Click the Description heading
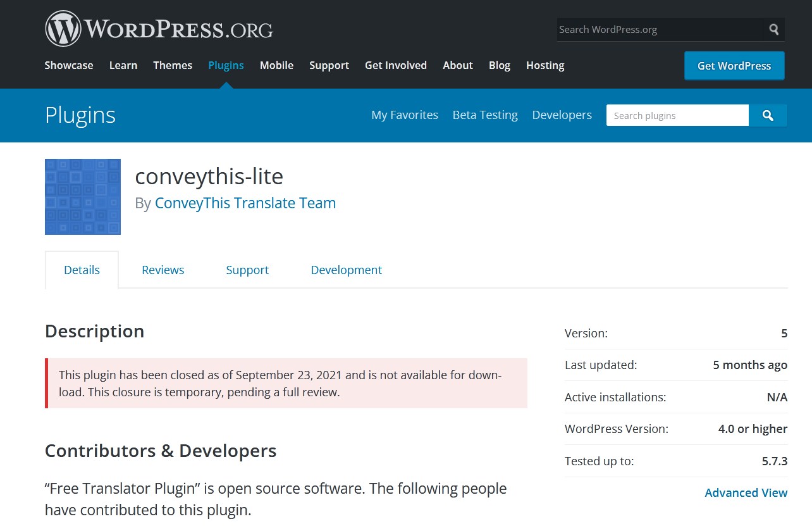Viewport: 812px width, 526px height. [x=95, y=332]
